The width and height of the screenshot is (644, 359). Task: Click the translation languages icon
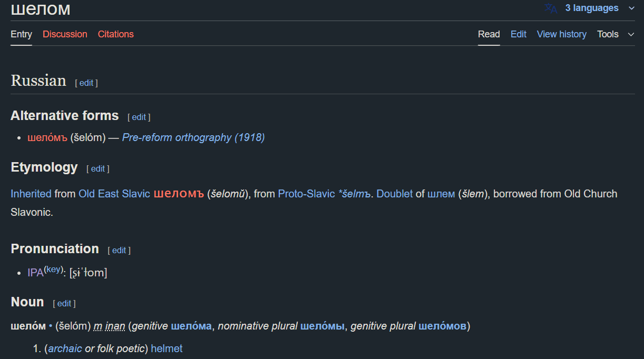551,8
